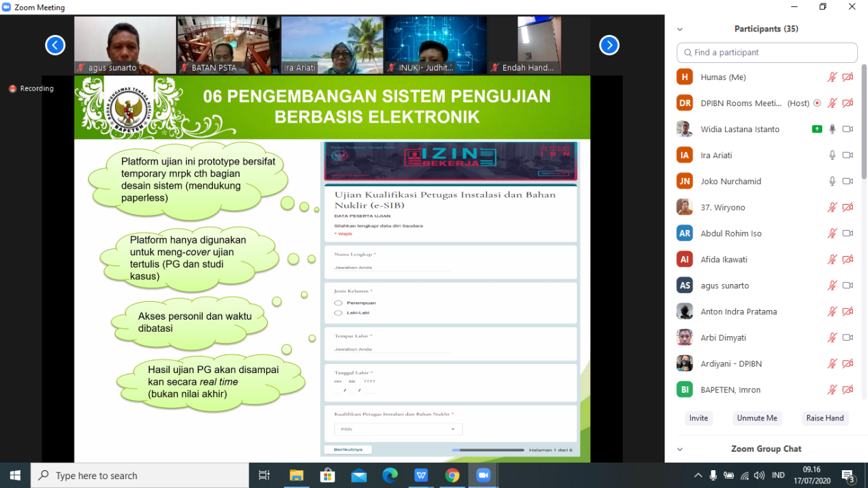Toggle DPIBN Rooms host video-off camera
This screenshot has width=868, height=488.
tap(847, 103)
